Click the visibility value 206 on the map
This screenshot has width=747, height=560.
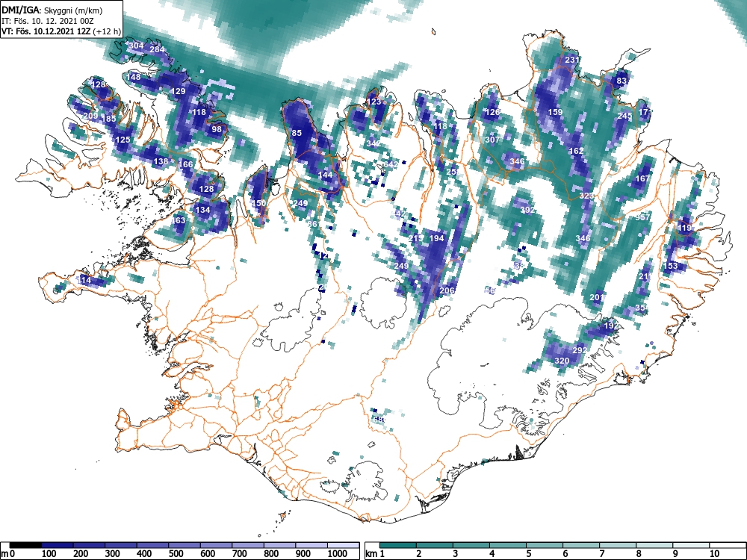[447, 290]
